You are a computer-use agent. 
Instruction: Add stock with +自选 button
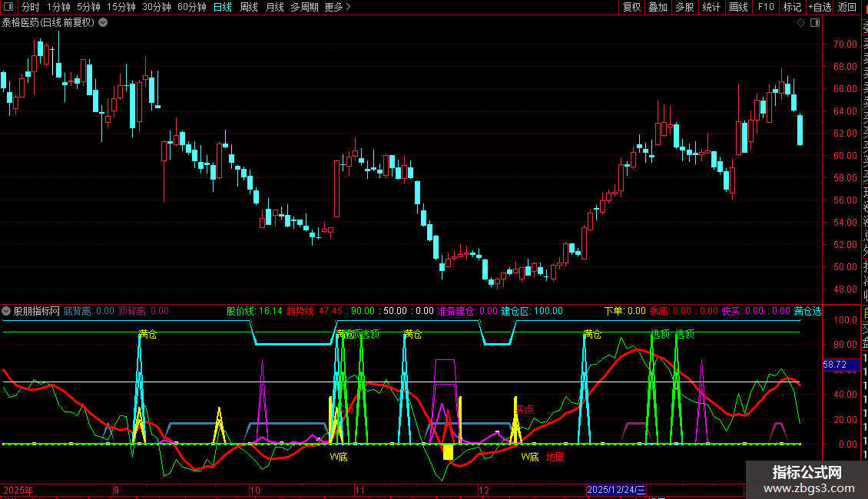tap(820, 7)
